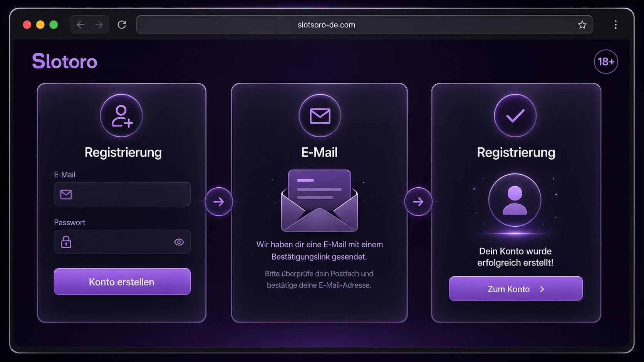Focus the E-Mail input field

(x=122, y=194)
